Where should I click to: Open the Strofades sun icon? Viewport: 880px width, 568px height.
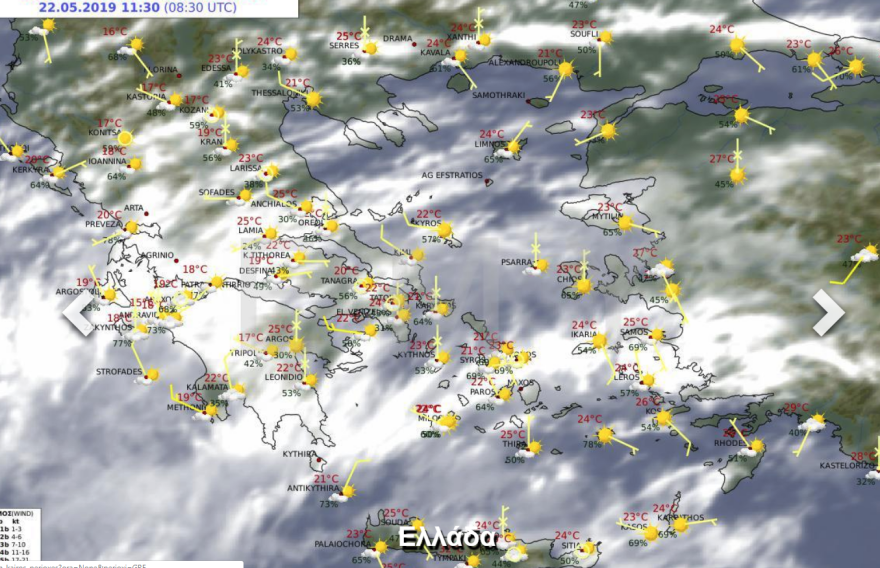click(150, 375)
